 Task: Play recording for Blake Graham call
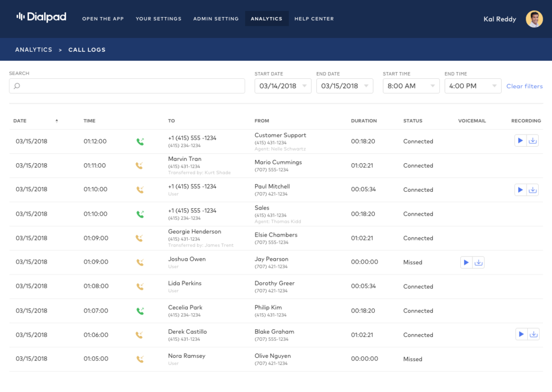click(522, 334)
